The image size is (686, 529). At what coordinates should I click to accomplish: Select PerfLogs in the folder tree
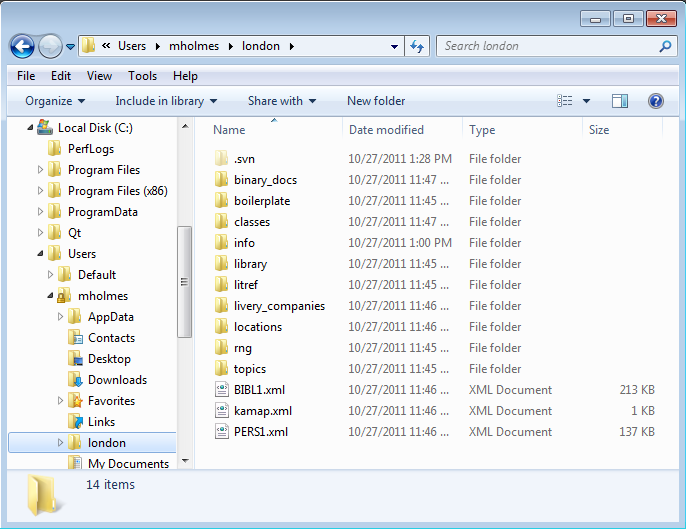[91, 149]
